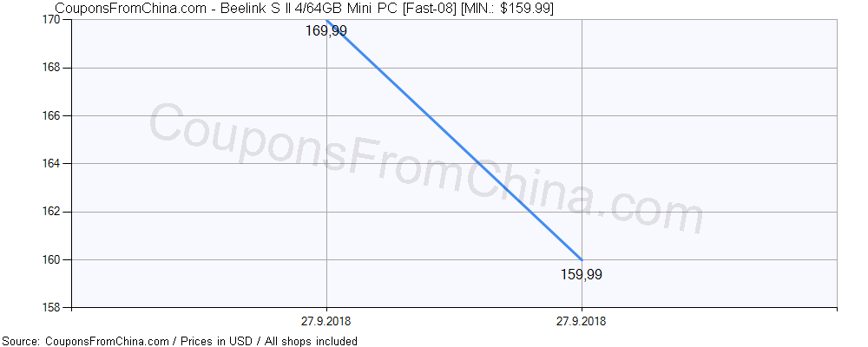Click the 159,99 price data label

(x=582, y=275)
